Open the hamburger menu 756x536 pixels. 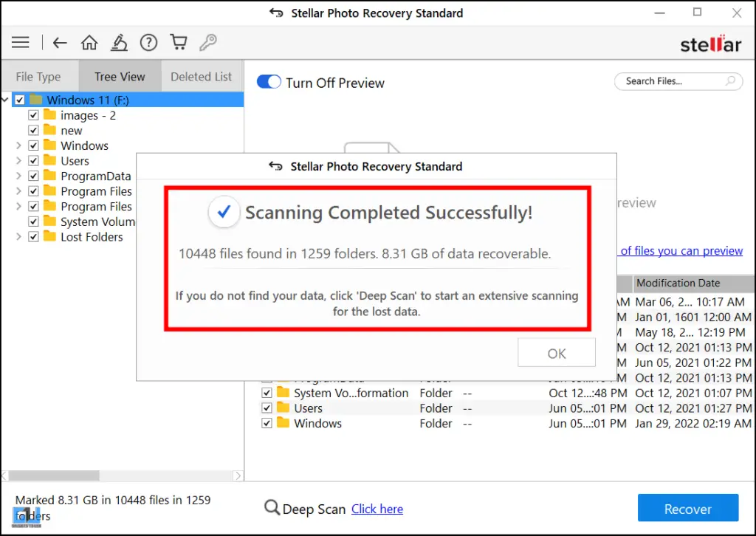21,43
